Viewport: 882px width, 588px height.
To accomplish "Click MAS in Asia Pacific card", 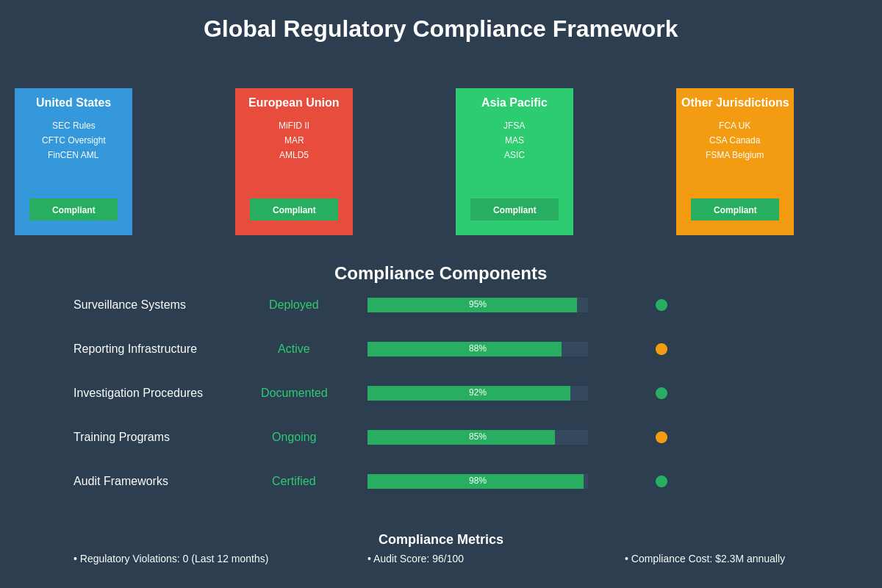I will pos(514,140).
